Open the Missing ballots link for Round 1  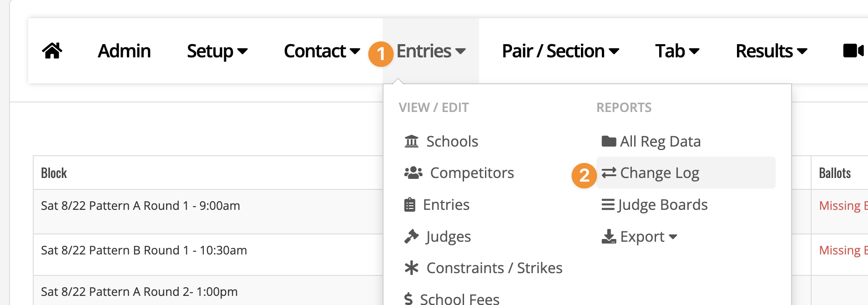843,206
